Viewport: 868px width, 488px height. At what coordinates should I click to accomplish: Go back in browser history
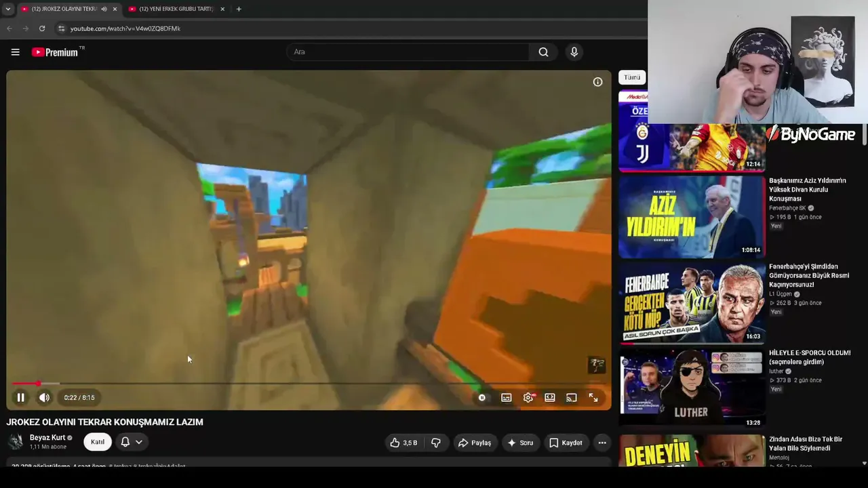[9, 28]
